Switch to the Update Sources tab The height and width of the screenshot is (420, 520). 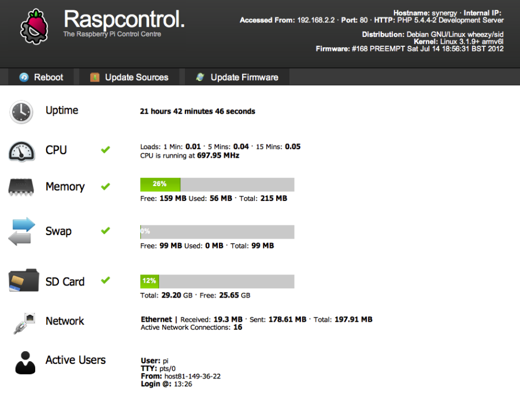(x=129, y=77)
